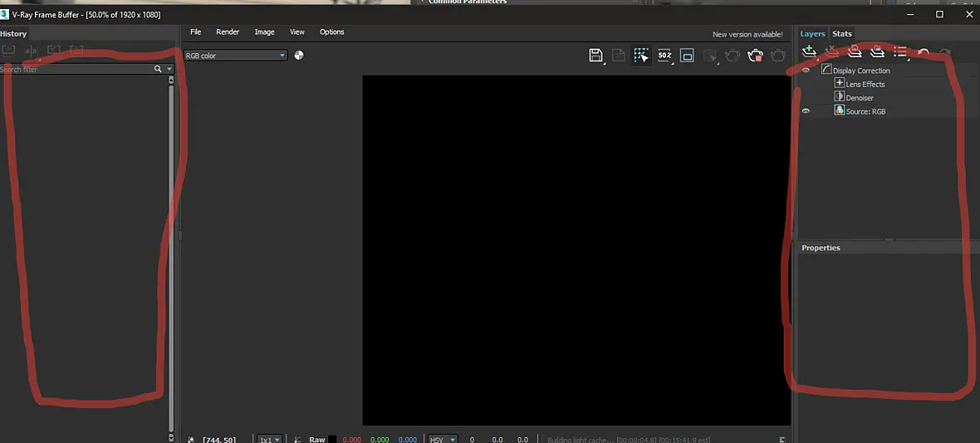
Task: Load layer tree preset icon
Action: point(877,51)
